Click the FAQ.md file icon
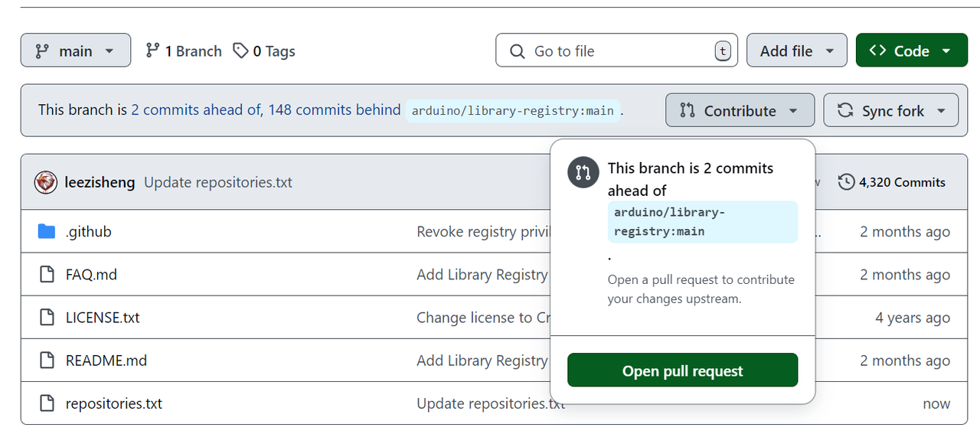This screenshot has height=434, width=980. (x=47, y=274)
